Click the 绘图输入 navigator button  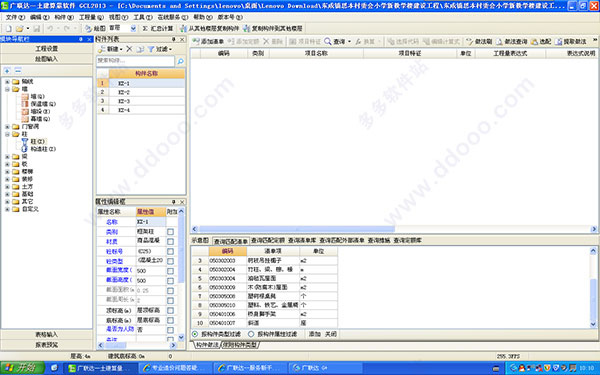tap(47, 59)
